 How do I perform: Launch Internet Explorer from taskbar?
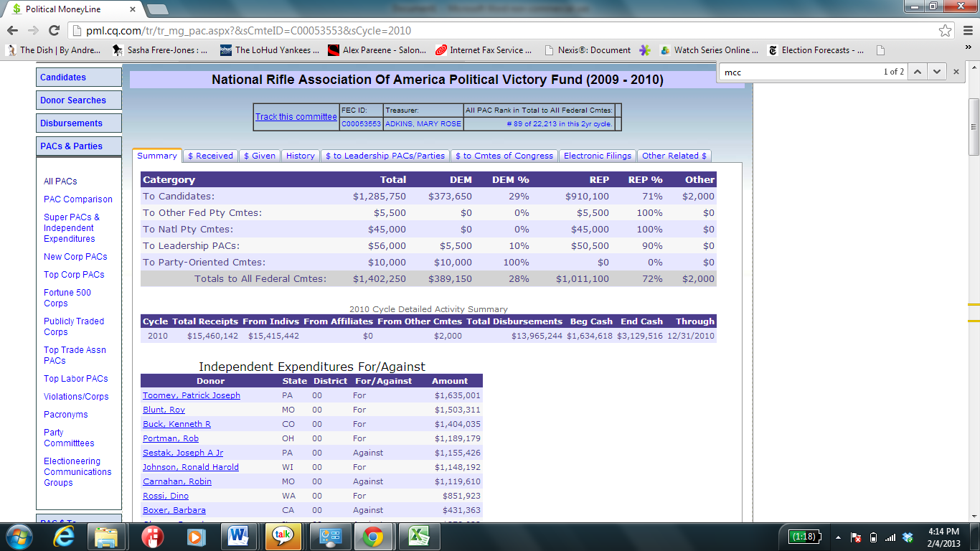(x=64, y=537)
